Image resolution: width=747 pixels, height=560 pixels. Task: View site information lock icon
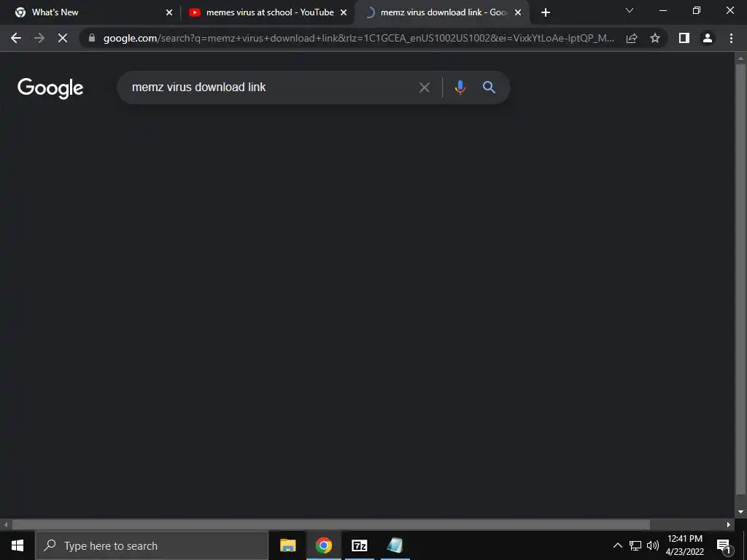click(x=92, y=38)
